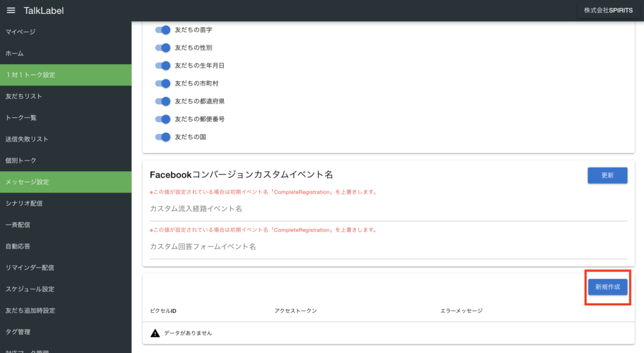The height and width of the screenshot is (353, 644).
Task: Turn off the 友だちの市町村 switch
Action: click(x=163, y=83)
